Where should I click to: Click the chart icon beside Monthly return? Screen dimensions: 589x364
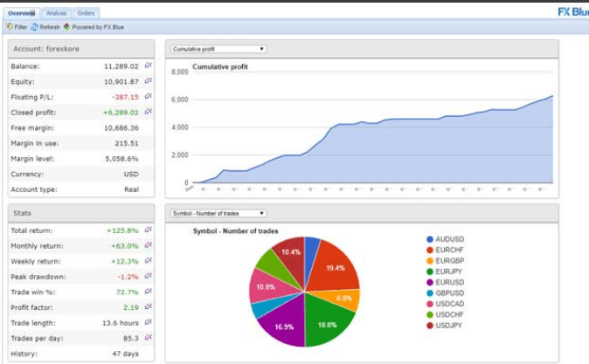click(148, 246)
